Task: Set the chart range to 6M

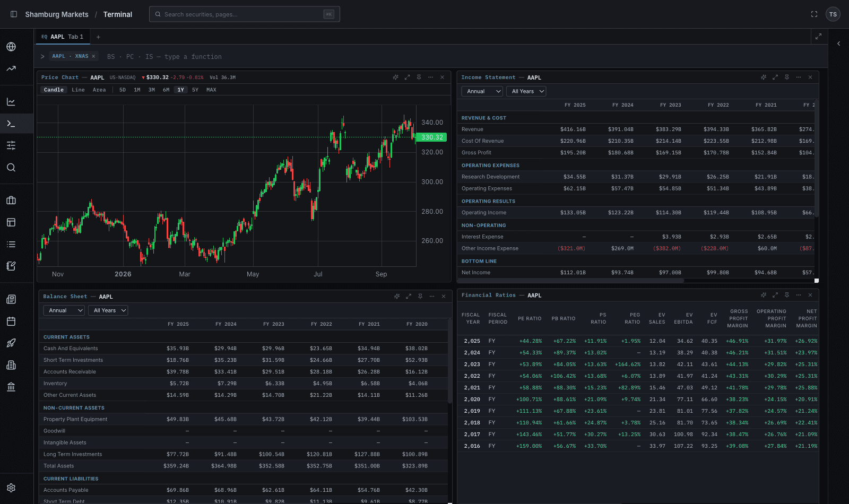Action: click(166, 90)
